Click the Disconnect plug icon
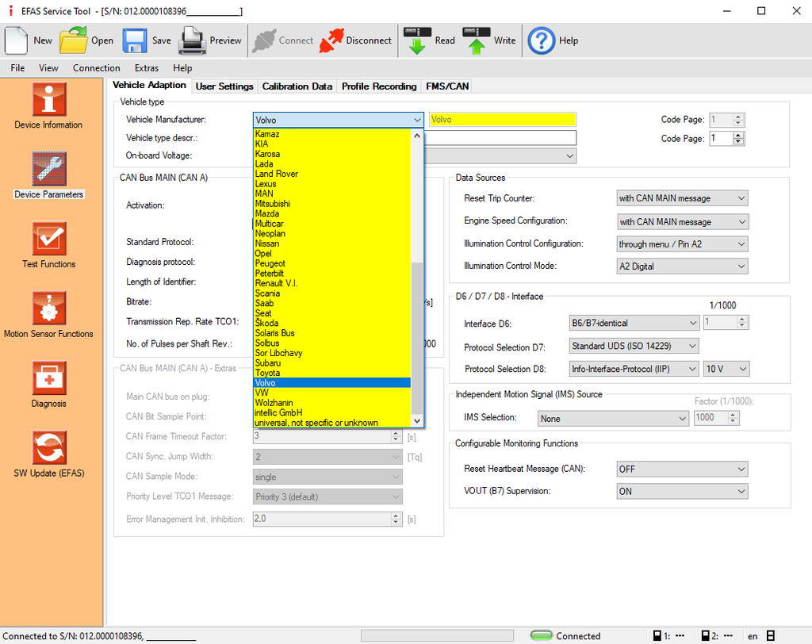This screenshot has width=812, height=644. coord(331,40)
